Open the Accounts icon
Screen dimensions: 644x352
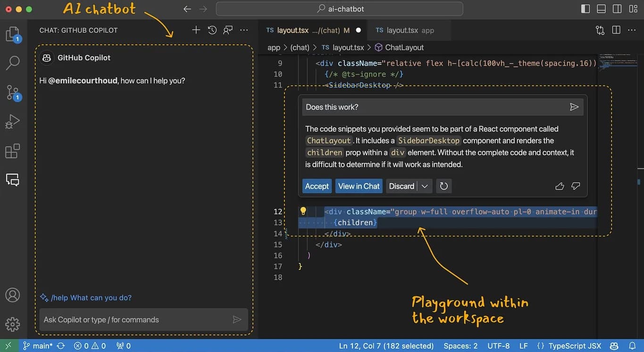click(x=13, y=295)
